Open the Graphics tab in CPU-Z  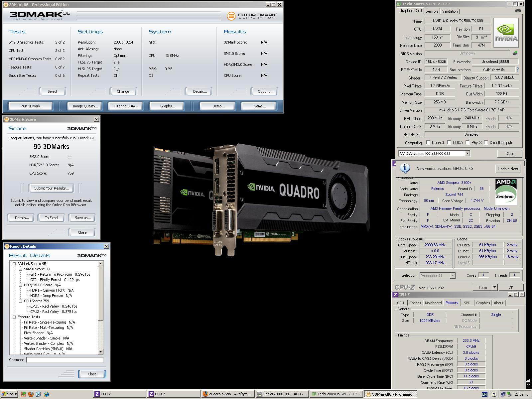coord(483,303)
